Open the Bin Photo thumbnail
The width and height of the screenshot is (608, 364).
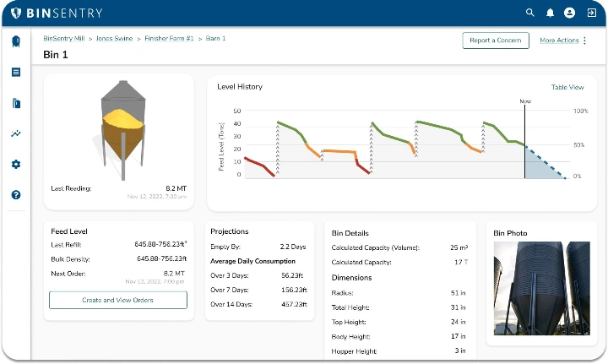pyautogui.click(x=541, y=288)
